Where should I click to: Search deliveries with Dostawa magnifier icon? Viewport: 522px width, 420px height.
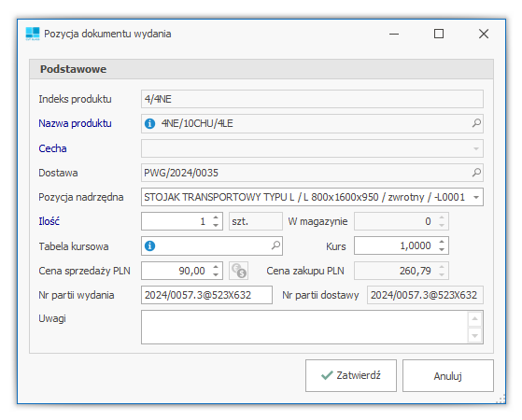tap(476, 173)
